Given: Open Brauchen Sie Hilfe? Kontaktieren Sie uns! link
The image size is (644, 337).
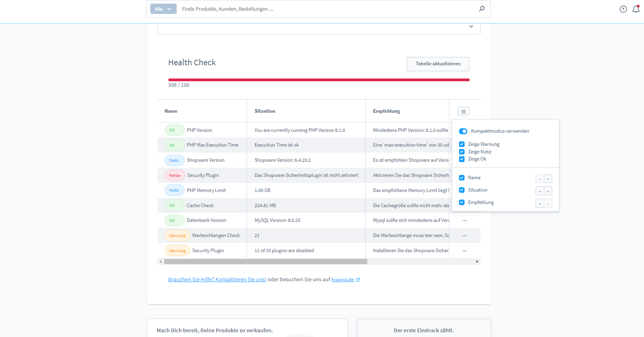Looking at the screenshot, I should 217,280.
